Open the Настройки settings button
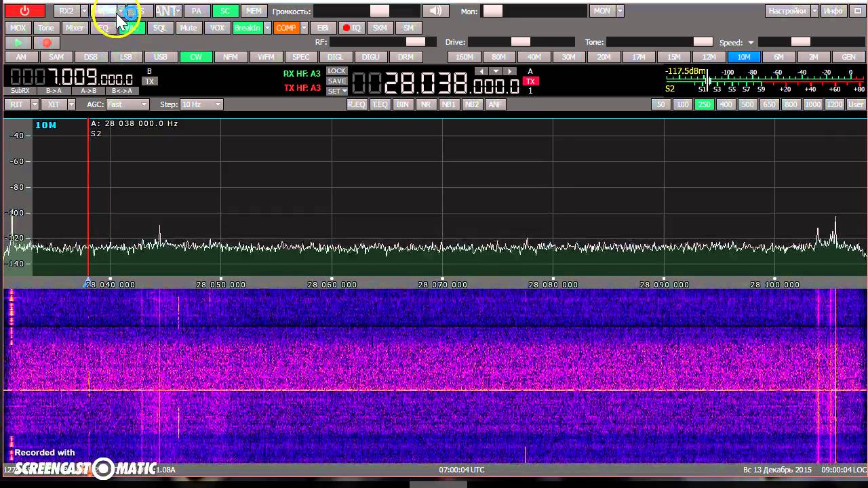The width and height of the screenshot is (868, 488). pyautogui.click(x=787, y=11)
